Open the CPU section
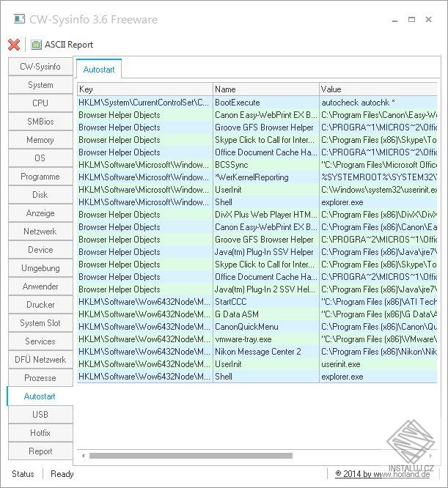The width and height of the screenshot is (448, 488). (40, 103)
